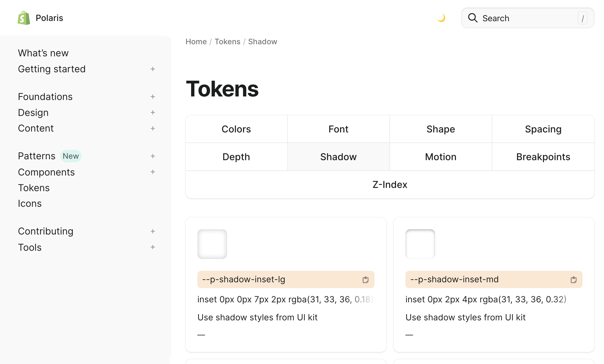Image resolution: width=604 pixels, height=364 pixels.
Task: Expand the Patterns nav section
Action: [152, 156]
